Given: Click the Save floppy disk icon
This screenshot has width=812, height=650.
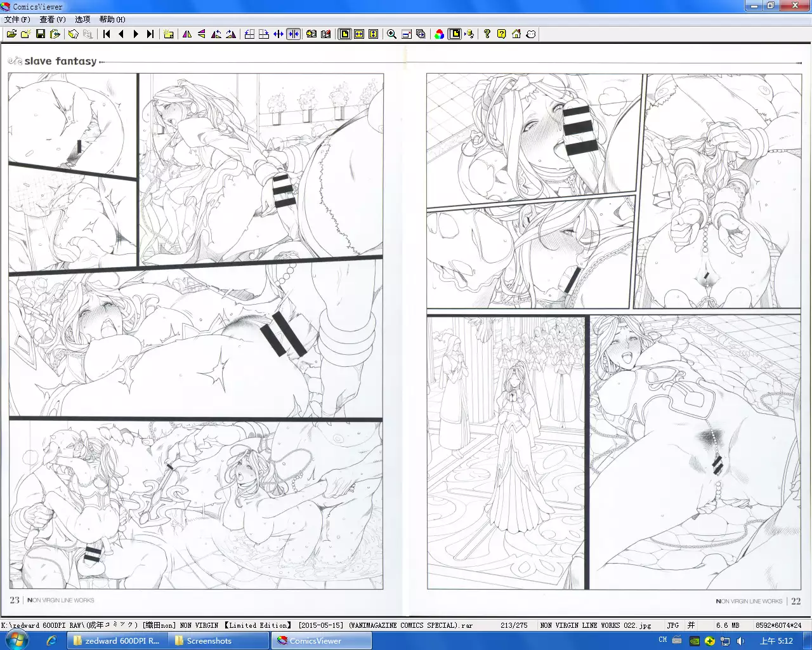Looking at the screenshot, I should (41, 34).
